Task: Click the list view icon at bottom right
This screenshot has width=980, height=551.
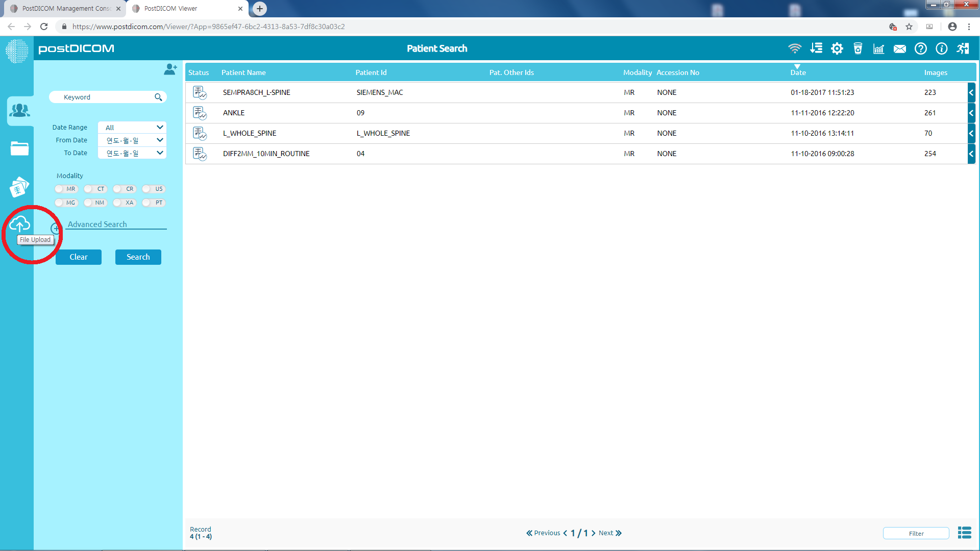Action: [x=965, y=533]
